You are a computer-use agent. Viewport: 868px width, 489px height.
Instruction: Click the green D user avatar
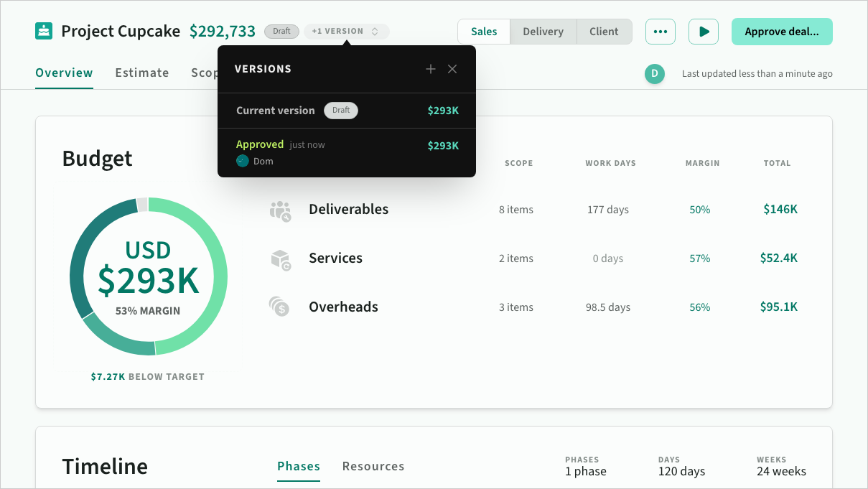[x=654, y=73]
